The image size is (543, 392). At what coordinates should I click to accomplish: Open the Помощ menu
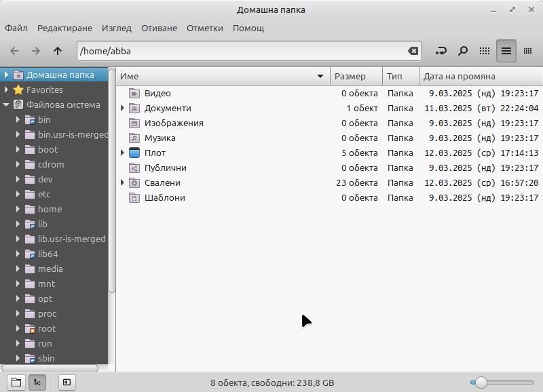(248, 28)
